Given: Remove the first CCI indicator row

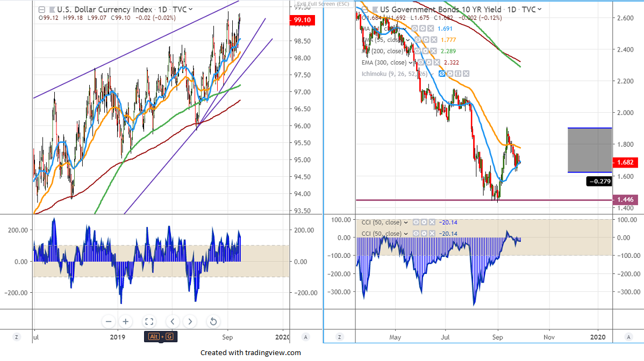Looking at the screenshot, I should tap(432, 222).
